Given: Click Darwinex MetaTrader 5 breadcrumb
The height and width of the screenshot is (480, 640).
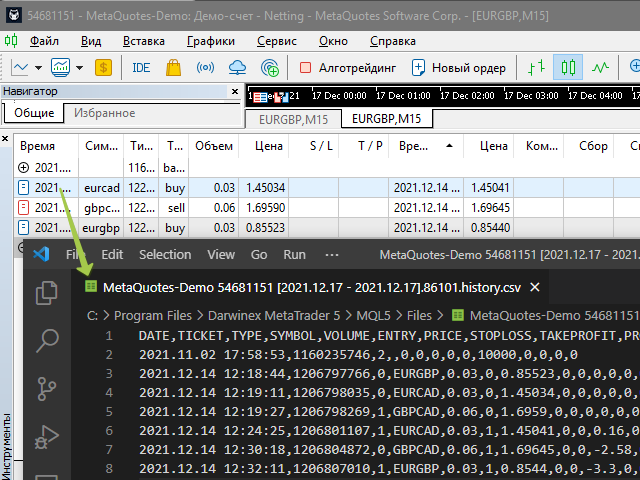Looking at the screenshot, I should pos(274,316).
